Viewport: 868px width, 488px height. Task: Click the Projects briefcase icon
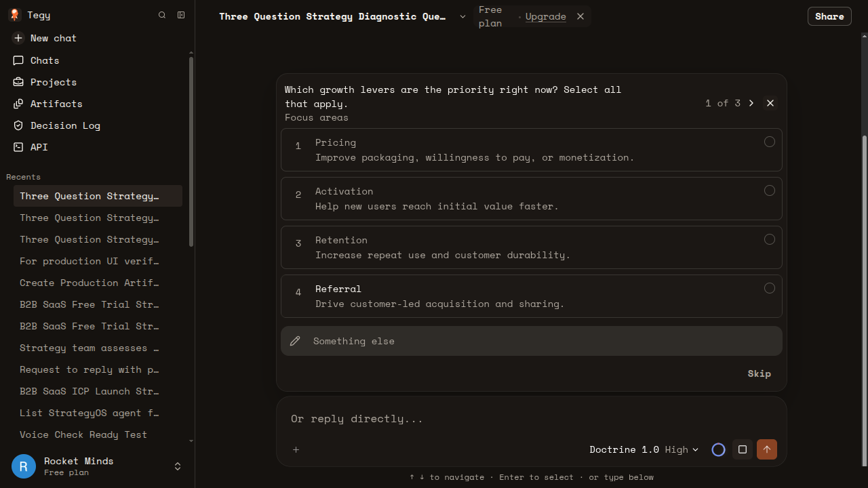tap(18, 82)
